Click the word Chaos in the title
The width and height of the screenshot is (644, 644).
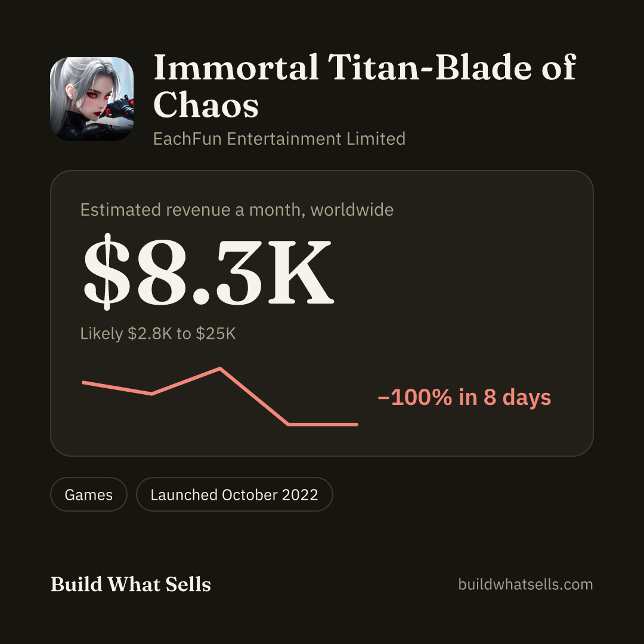(206, 105)
